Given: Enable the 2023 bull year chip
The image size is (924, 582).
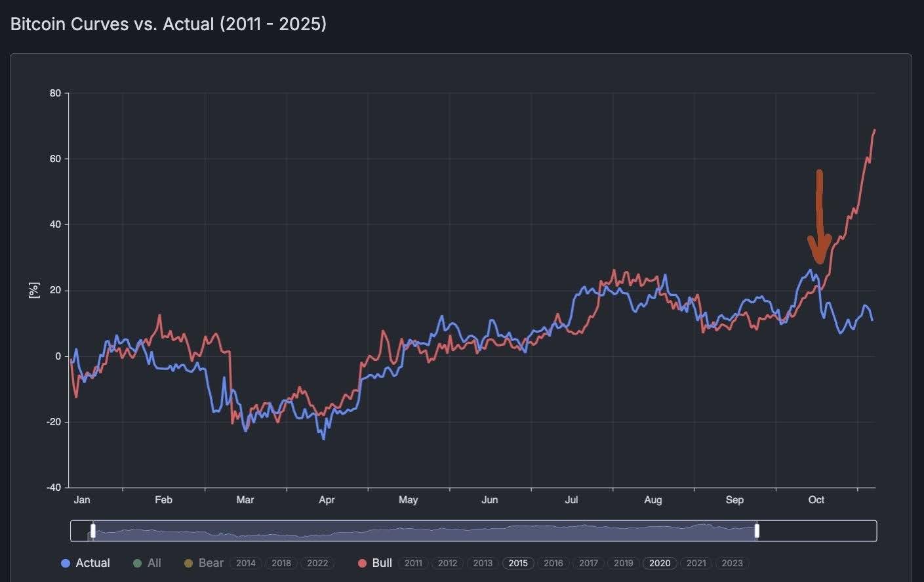Looking at the screenshot, I should tap(732, 563).
